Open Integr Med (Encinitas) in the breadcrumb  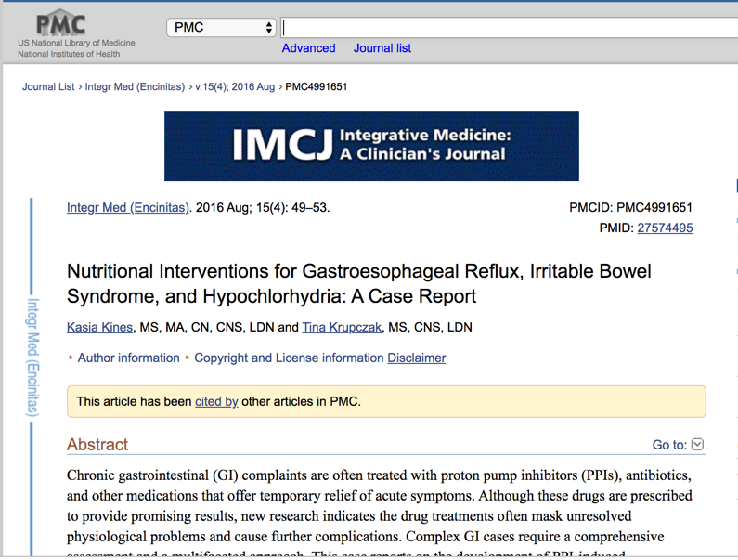[135, 86]
